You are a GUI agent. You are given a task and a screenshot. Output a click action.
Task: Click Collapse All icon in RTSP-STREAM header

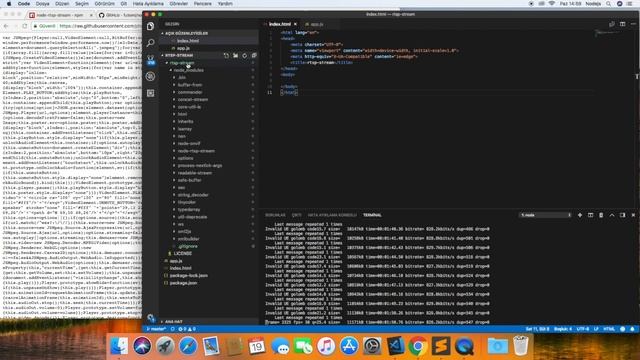click(254, 56)
